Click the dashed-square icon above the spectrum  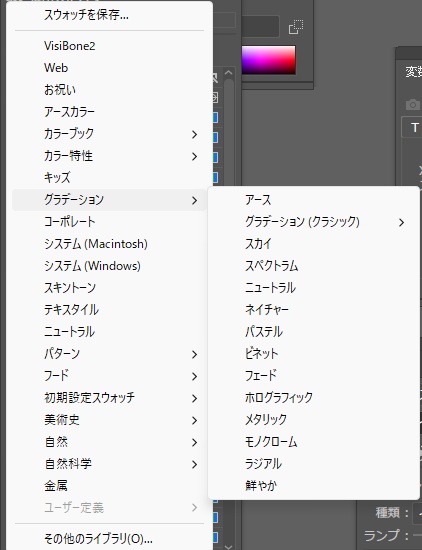(x=296, y=27)
